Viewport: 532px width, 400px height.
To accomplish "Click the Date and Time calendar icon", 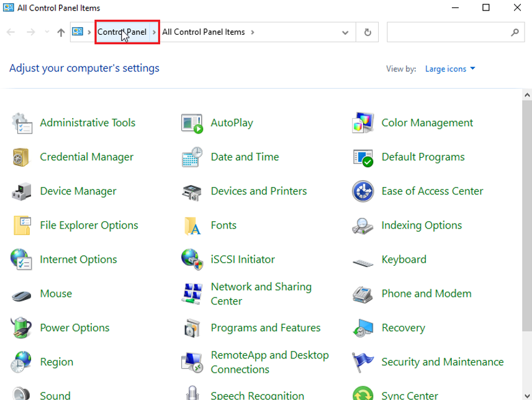I will point(192,157).
